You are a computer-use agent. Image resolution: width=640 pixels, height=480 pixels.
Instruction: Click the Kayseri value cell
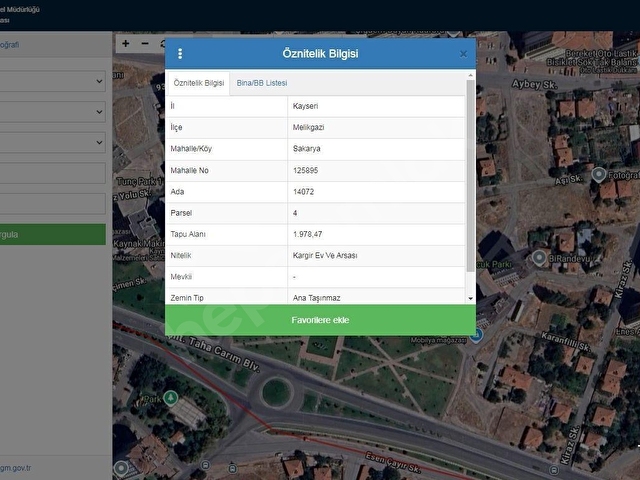tap(376, 106)
